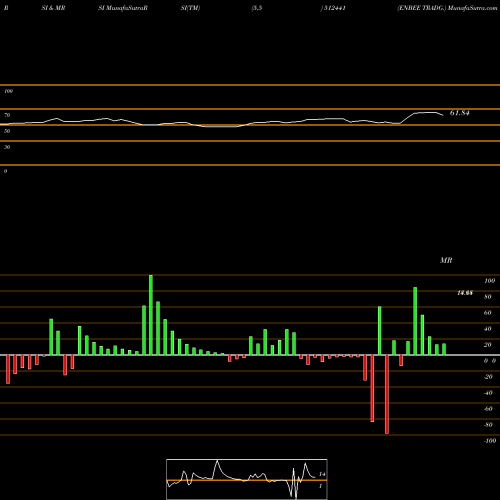Click the (5,5 parameter text in header
Screen dimensions: 500x500
pos(257,8)
